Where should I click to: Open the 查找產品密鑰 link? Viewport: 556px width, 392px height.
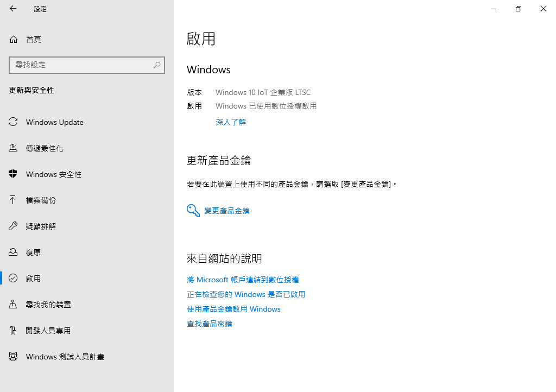209,324
